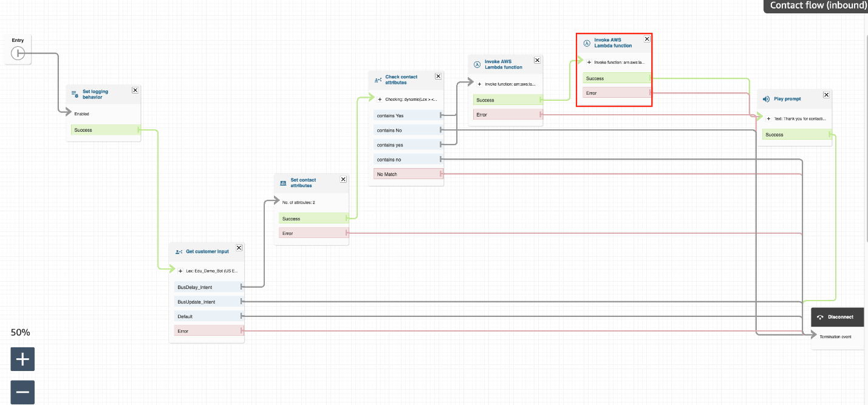Select Success output of highlighted Lambda block
The width and height of the screenshot is (868, 405).
pyautogui.click(x=616, y=78)
